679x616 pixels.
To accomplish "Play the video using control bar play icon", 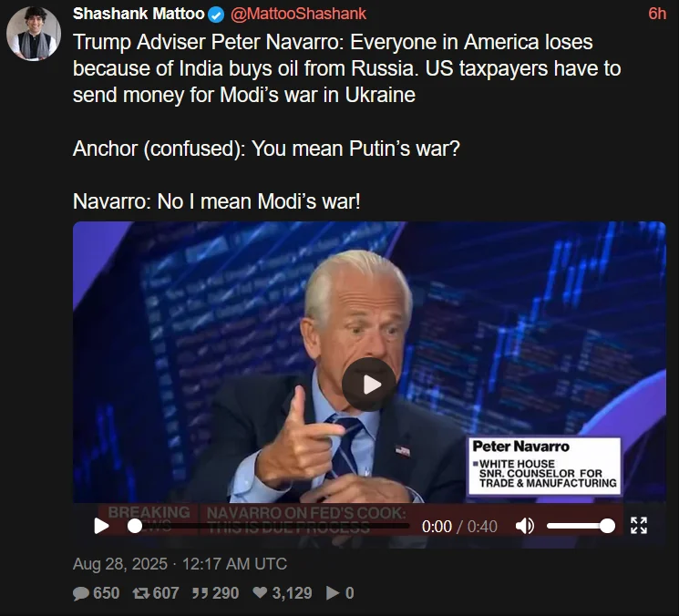I will 101,526.
